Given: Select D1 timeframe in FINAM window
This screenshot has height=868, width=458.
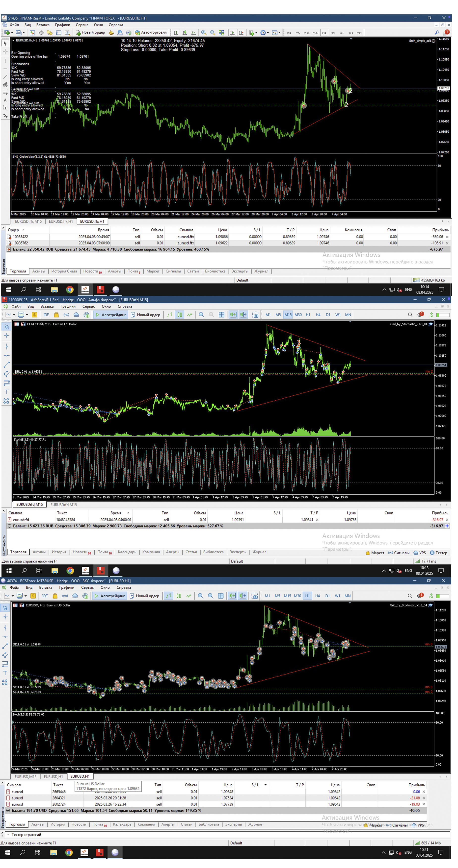Looking at the screenshot, I should (x=342, y=33).
